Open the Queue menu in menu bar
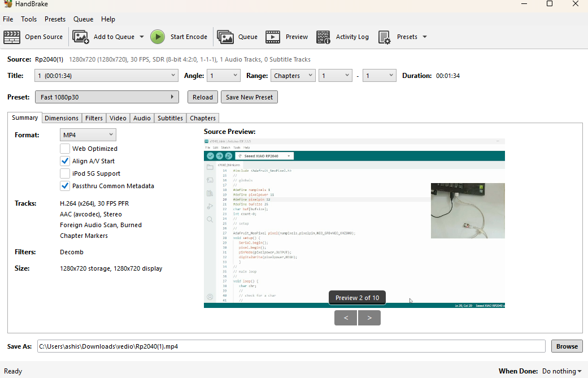 point(83,19)
